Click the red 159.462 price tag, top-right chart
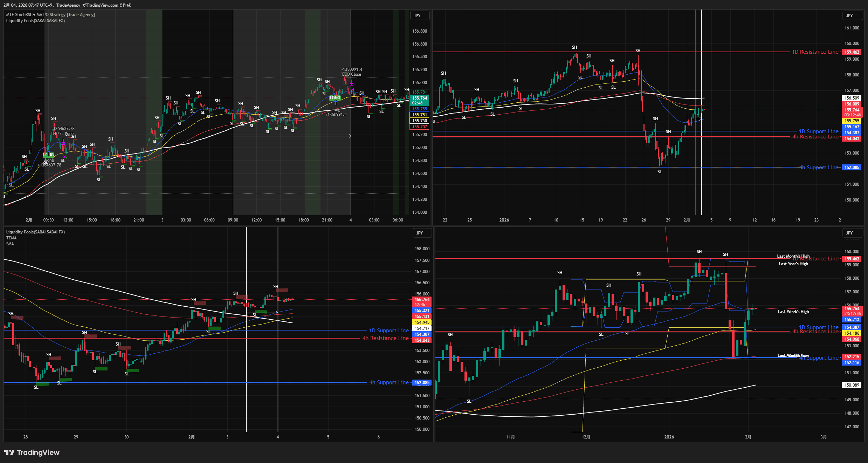Image resolution: width=868 pixels, height=463 pixels. (x=851, y=52)
